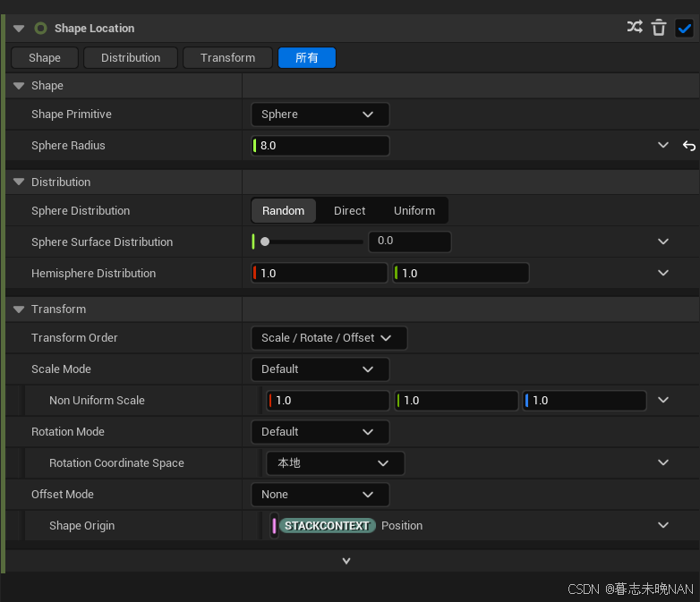The image size is (700, 602).
Task: Reset Sphere Radius with the undo arrow
Action: [x=688, y=146]
